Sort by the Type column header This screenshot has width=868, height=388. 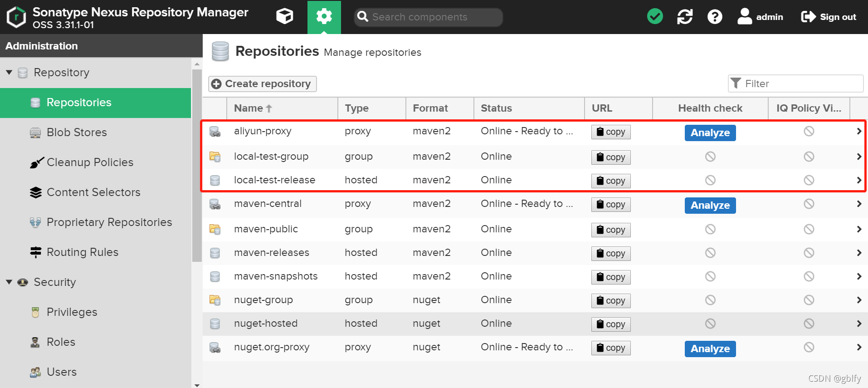pos(371,108)
